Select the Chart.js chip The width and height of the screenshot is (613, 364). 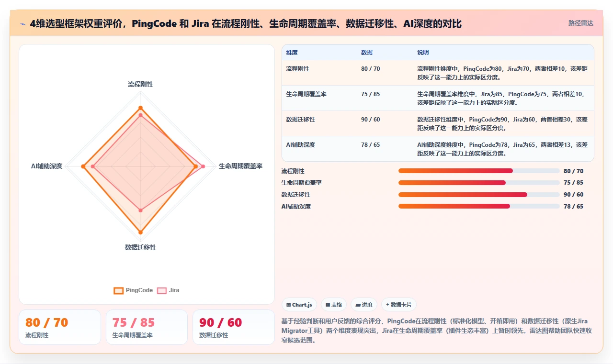(x=299, y=305)
